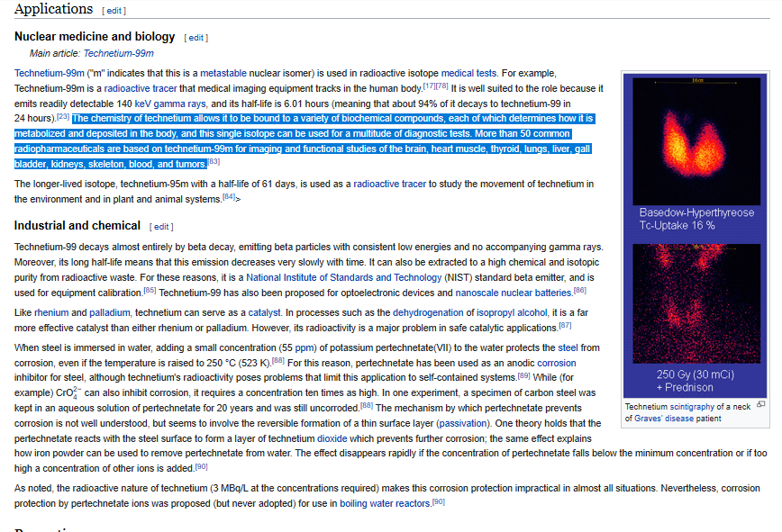Viewport: 782px width, 532px height.
Task: Open radioactive tracer link in technetium-95m paragraph
Action: (x=389, y=184)
